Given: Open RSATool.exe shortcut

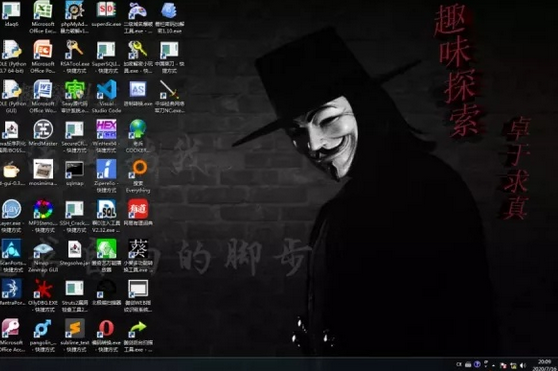Looking at the screenshot, I should 74,57.
